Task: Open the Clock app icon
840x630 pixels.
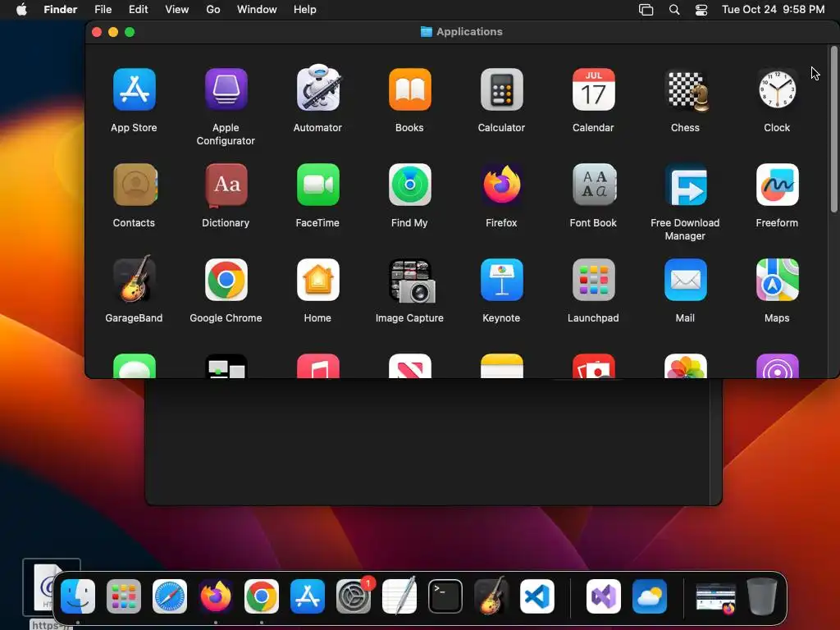Action: click(x=778, y=89)
